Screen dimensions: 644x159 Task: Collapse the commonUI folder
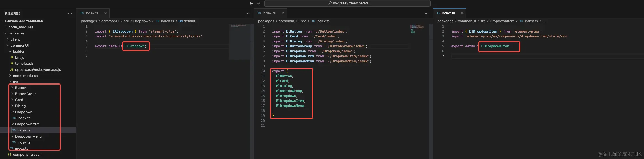(x=38, y=45)
